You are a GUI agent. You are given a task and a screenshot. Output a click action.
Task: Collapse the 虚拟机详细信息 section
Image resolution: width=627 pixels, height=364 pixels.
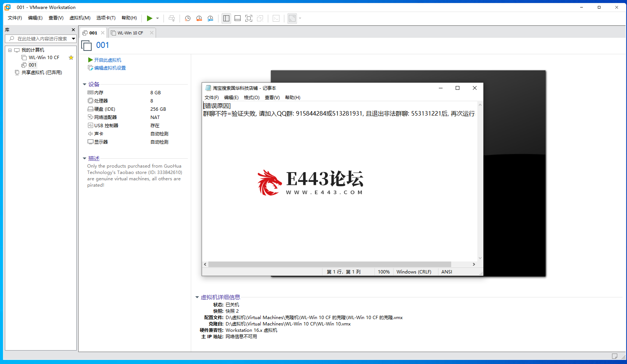[x=197, y=297]
